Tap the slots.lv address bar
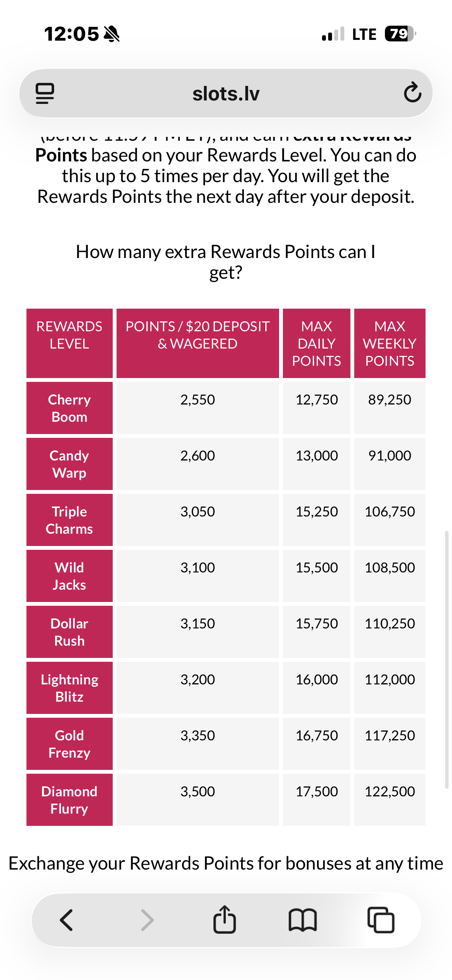 (x=226, y=94)
